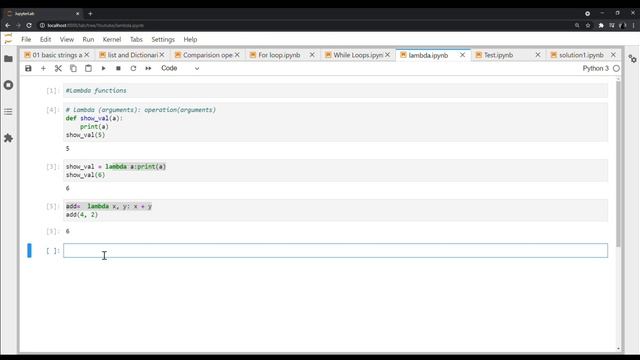The height and width of the screenshot is (360, 640).
Task: Click the 'show_val = lambda a:print(a)' line
Action: (116, 167)
